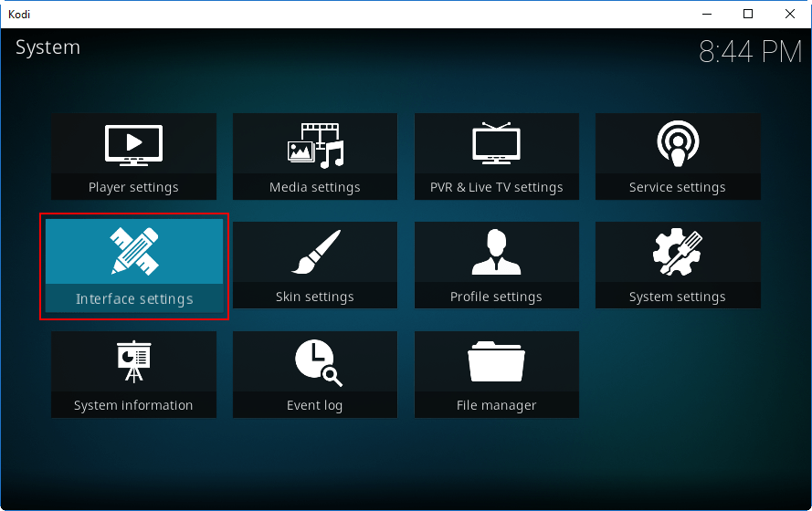Open System settings gear icon

point(678,252)
